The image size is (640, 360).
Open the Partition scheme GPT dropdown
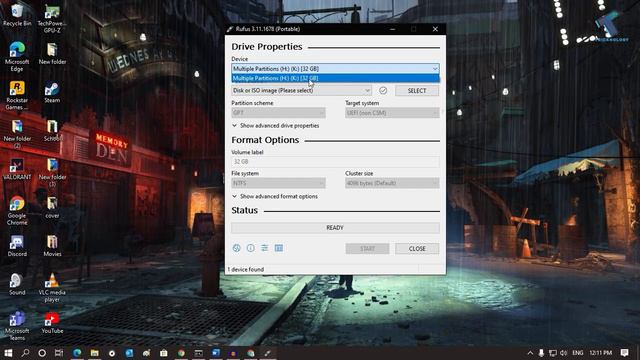[278, 112]
